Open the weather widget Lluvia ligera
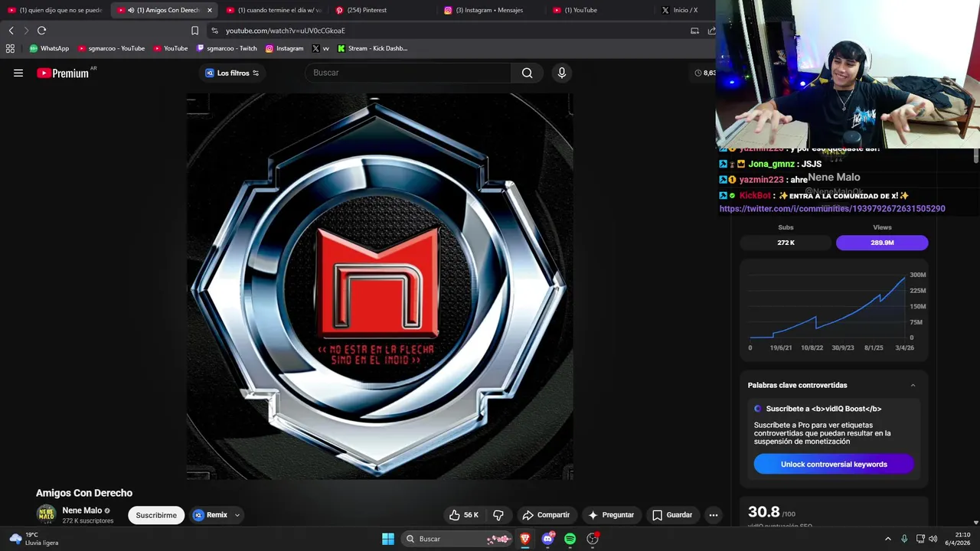The image size is (980, 551). coord(34,539)
